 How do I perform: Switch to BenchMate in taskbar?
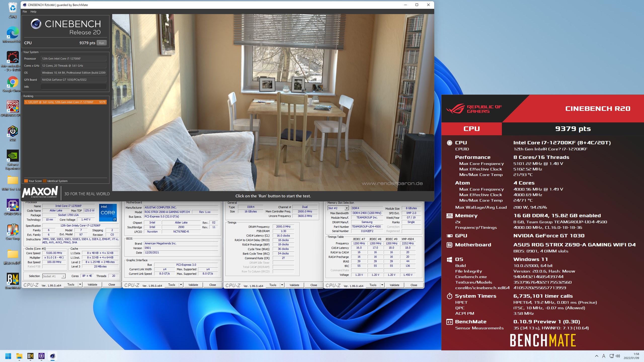tap(30, 356)
